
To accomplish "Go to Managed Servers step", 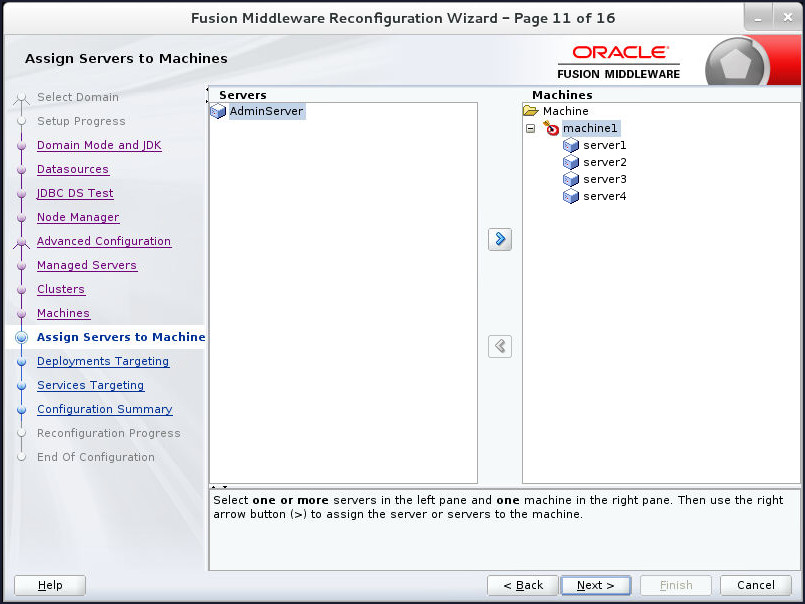I will (x=87, y=266).
